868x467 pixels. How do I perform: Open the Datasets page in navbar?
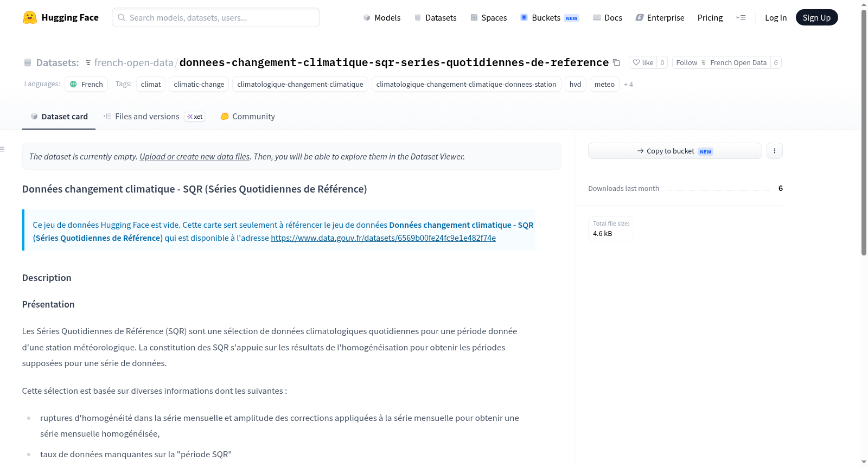[435, 17]
